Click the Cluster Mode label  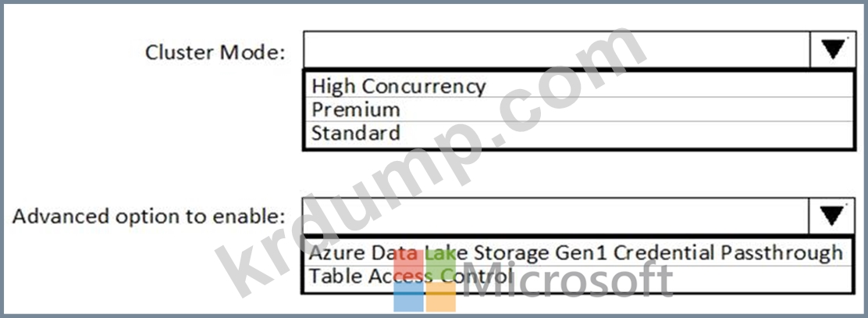[x=215, y=53]
